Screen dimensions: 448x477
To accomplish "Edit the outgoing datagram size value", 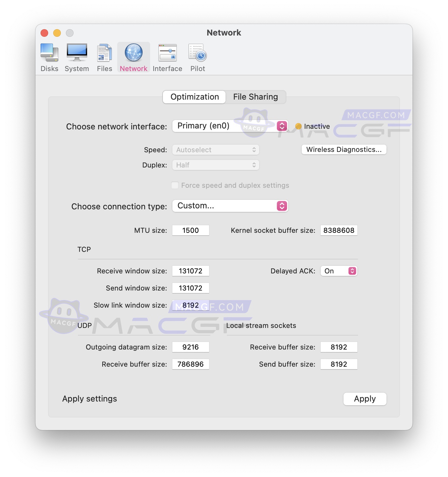I will [190, 347].
